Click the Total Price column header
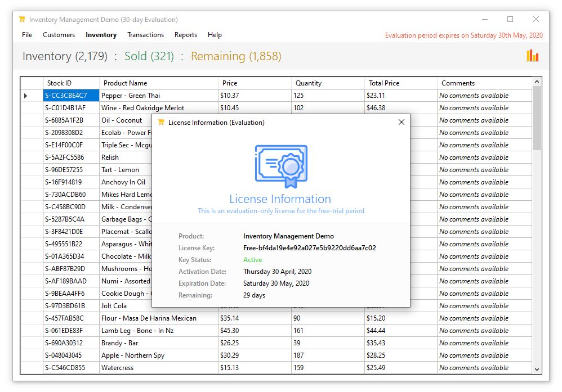The height and width of the screenshot is (392, 562). [x=401, y=83]
